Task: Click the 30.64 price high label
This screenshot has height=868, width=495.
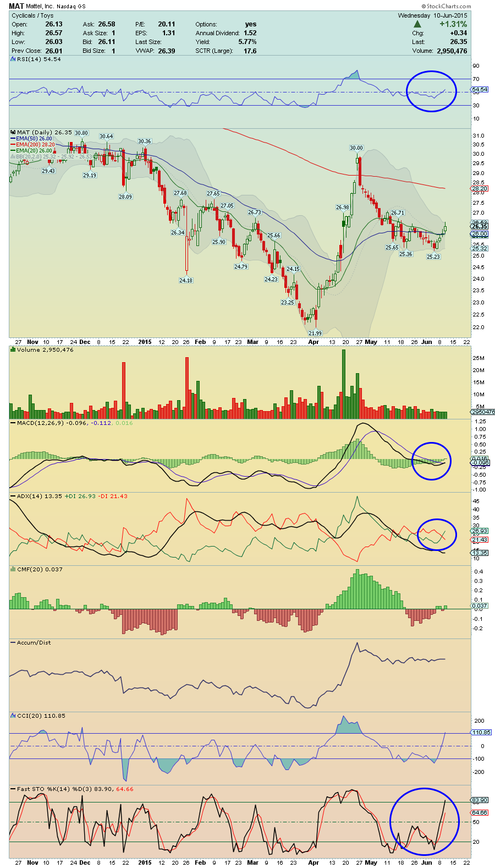Action: (x=106, y=137)
